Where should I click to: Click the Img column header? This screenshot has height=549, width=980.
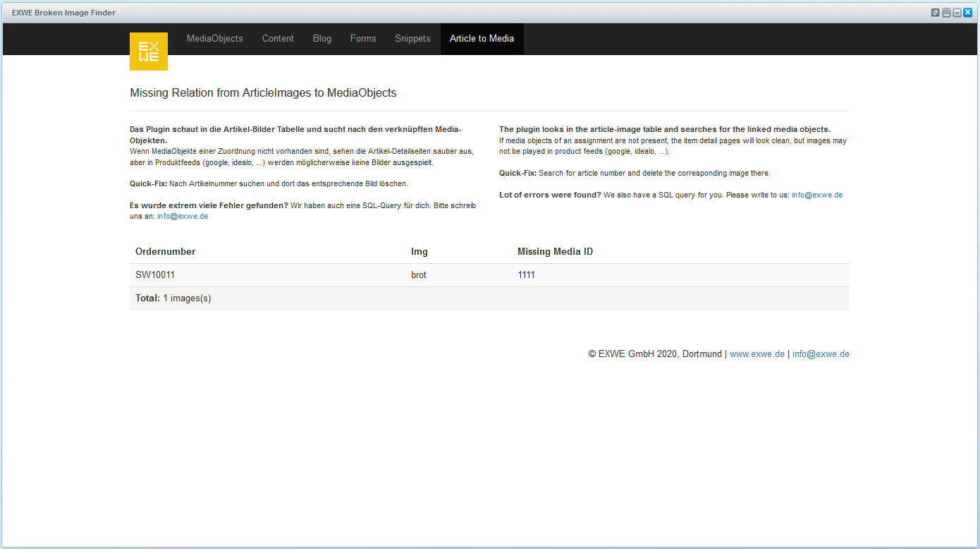point(419,252)
